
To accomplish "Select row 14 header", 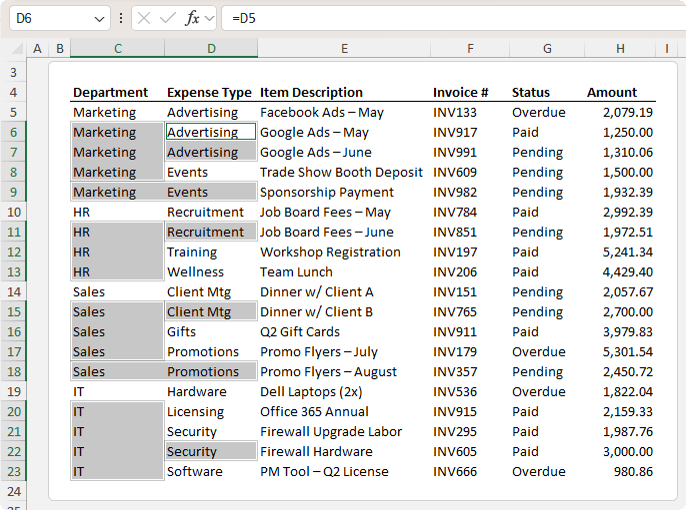I will (13, 292).
